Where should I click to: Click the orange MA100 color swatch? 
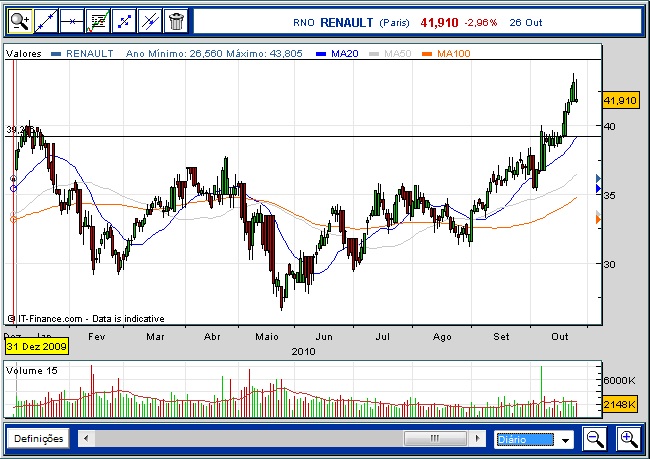(x=427, y=54)
